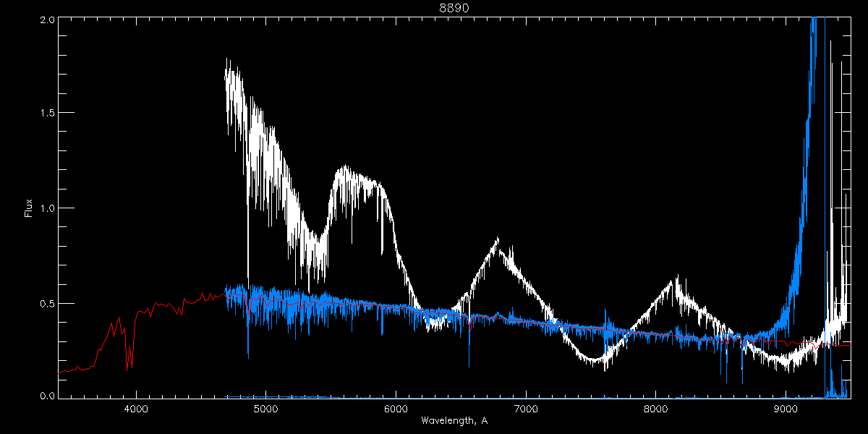
Task: Click the 0.0 flux tick label
Action: 45,396
